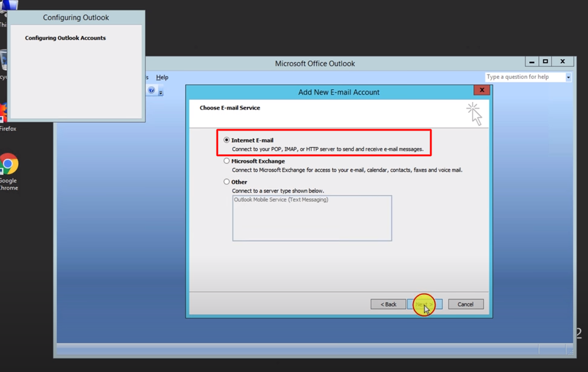Image resolution: width=588 pixels, height=372 pixels.
Task: Click the 'Configuring Outlook' window title
Action: [x=76, y=18]
